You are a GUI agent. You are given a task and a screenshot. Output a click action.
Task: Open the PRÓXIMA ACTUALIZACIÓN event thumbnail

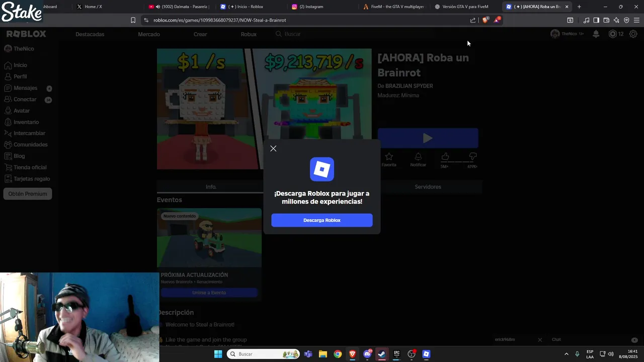click(x=209, y=238)
